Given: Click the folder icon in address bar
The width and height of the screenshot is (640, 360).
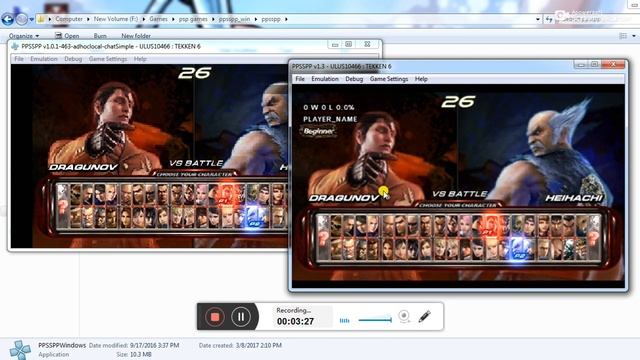Looking at the screenshot, I should [x=41, y=19].
